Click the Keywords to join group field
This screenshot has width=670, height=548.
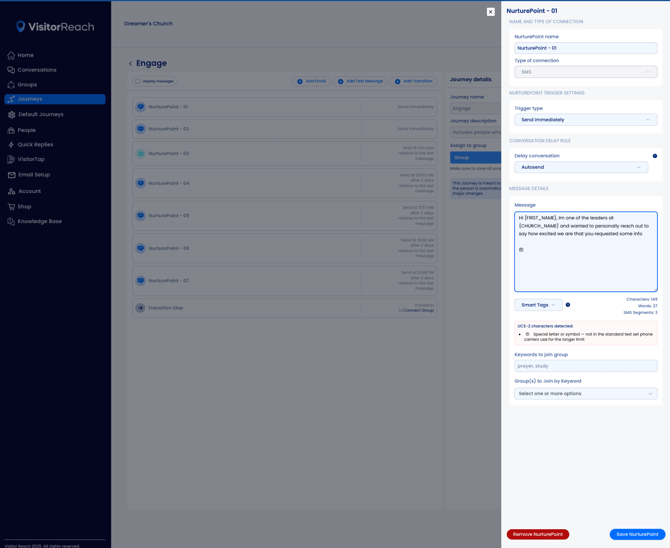[585, 366]
